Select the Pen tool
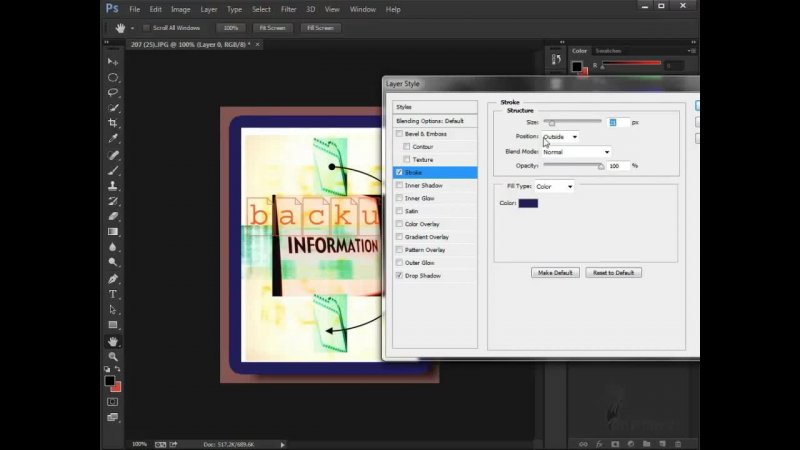800x450 pixels. tap(113, 279)
